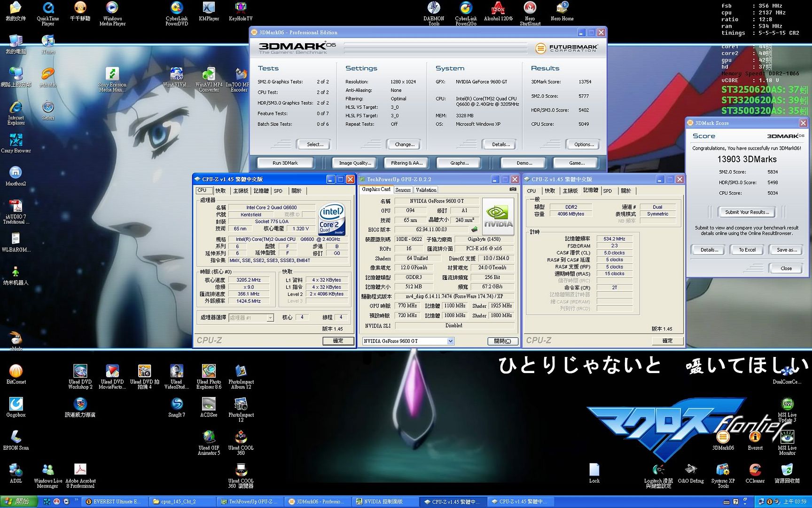Open QuickTime Player desktop icon

tap(48, 13)
